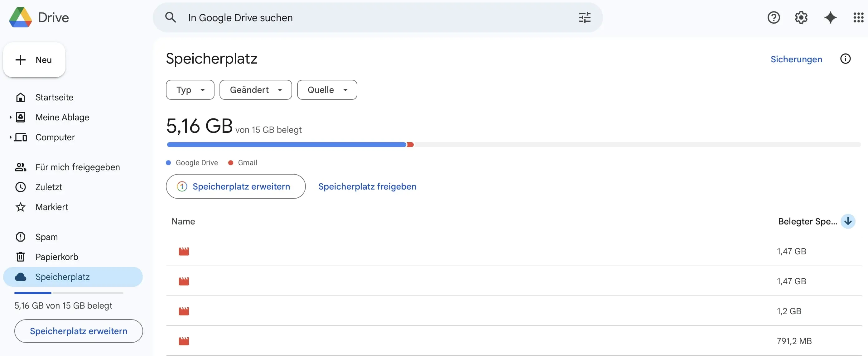868x356 pixels.
Task: Click in the Drive search field
Action: click(377, 17)
